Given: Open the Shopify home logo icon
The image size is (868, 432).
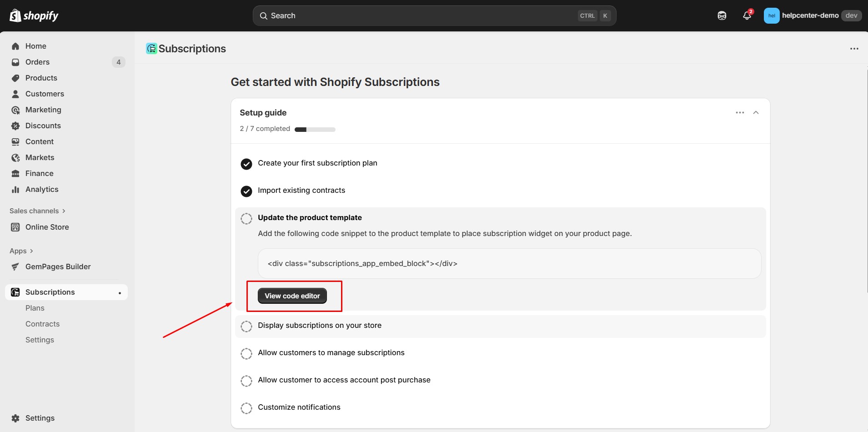Looking at the screenshot, I should coord(15,15).
